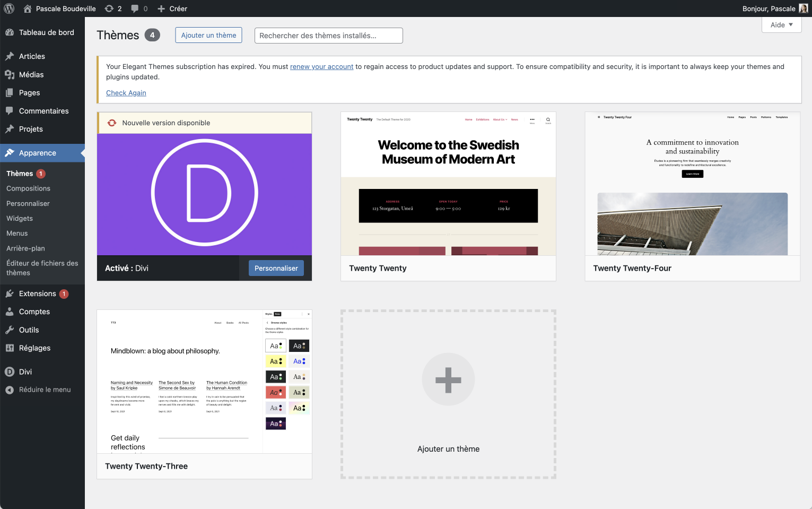The image size is (812, 509).
Task: Open the Extensions menu item
Action: 42,294
